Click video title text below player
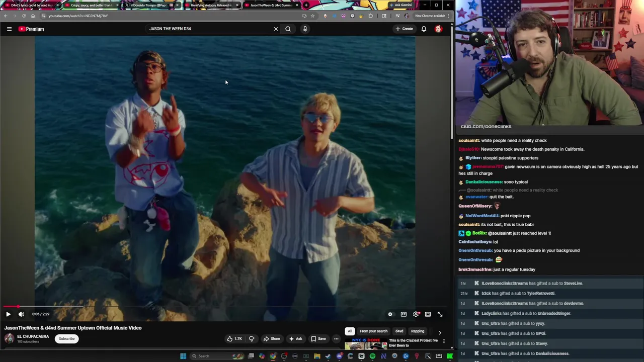Screen dimensions: 644x362 (73, 328)
